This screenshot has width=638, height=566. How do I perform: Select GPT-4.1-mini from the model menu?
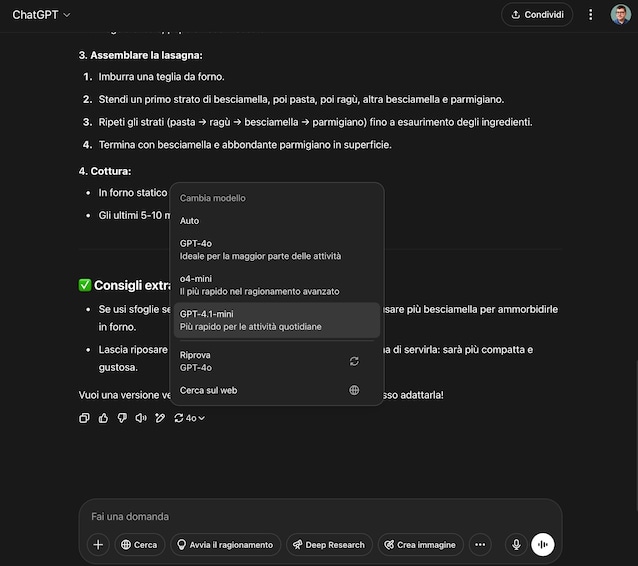coord(277,320)
